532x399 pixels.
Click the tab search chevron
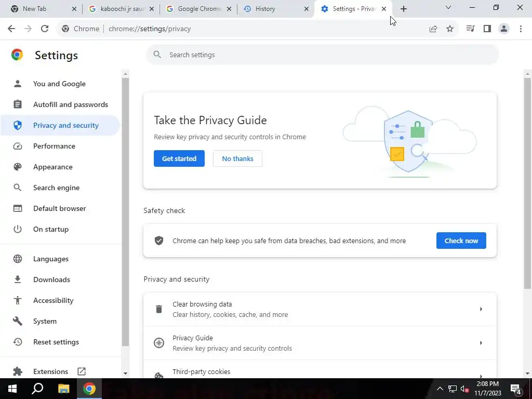(448, 7)
